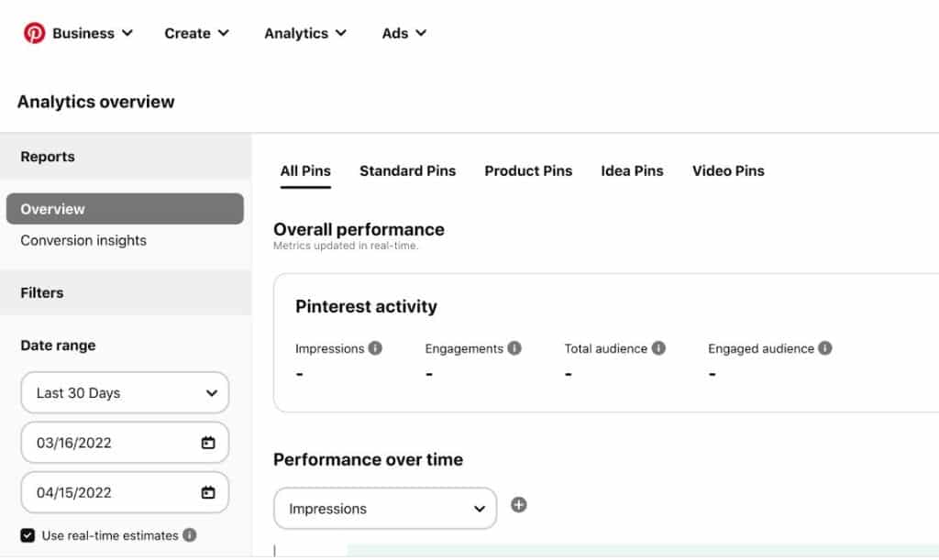Expand the Impressions metric dropdown

385,509
